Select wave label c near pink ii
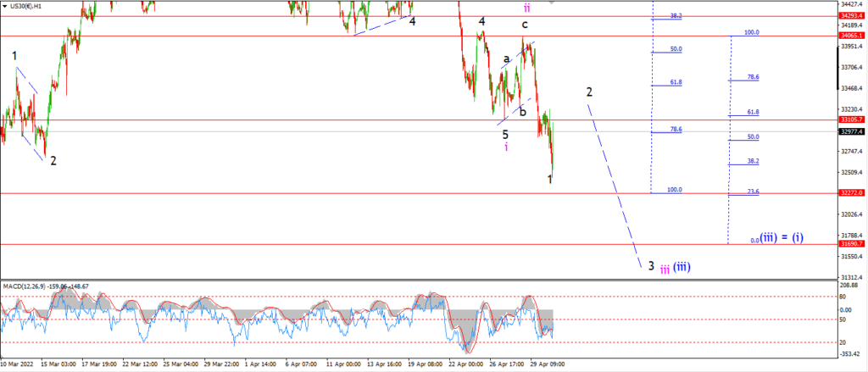 click(524, 25)
